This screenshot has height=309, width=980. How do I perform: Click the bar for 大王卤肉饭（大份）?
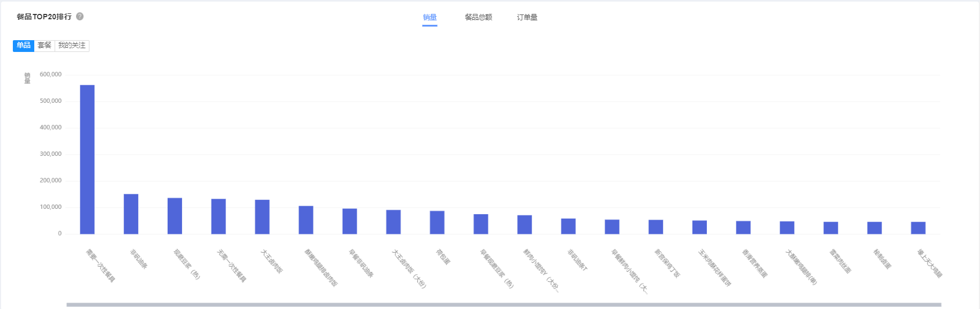click(x=394, y=222)
